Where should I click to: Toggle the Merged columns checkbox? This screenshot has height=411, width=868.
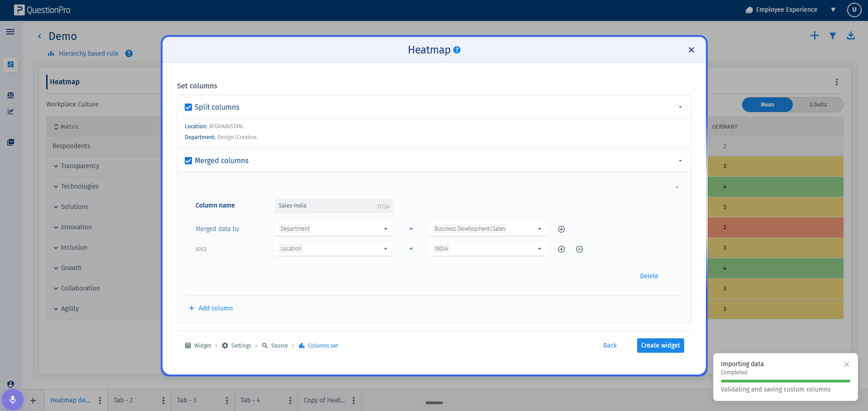[x=188, y=161]
